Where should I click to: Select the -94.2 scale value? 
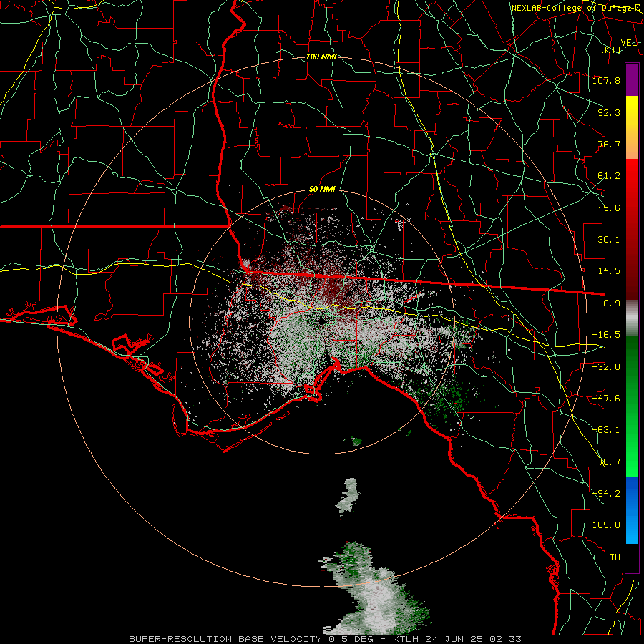tap(606, 493)
